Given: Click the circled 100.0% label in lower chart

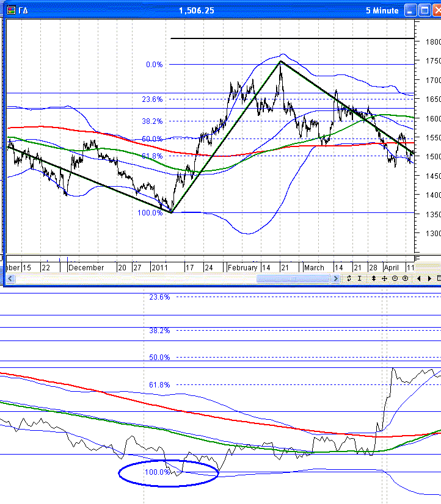Looking at the screenshot, I should 157,472.
